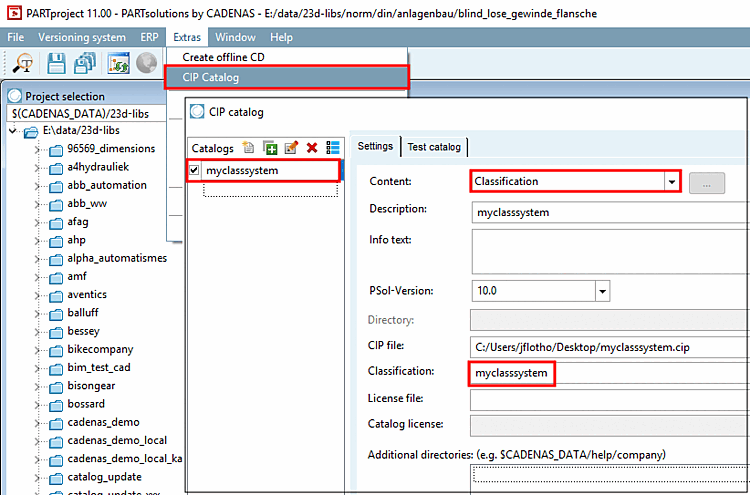750x495 pixels.
Task: Select the bim_test_cad tree entry
Action: pyautogui.click(x=99, y=368)
